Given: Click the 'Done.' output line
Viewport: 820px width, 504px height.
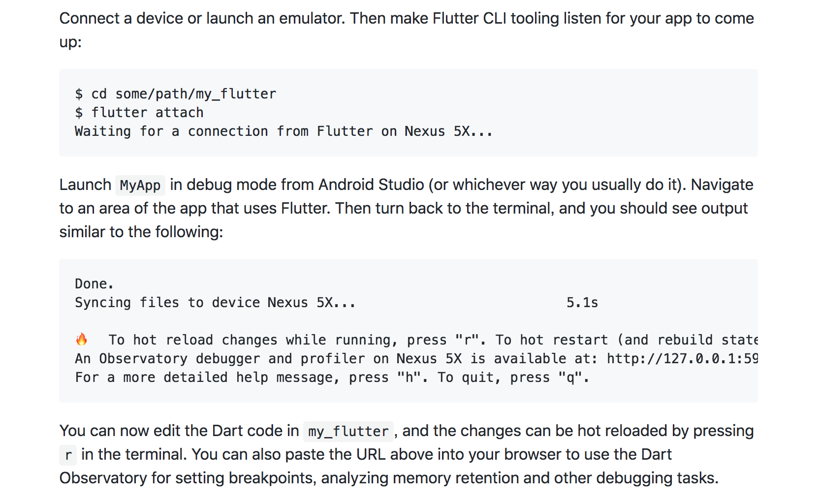Looking at the screenshot, I should 94,283.
